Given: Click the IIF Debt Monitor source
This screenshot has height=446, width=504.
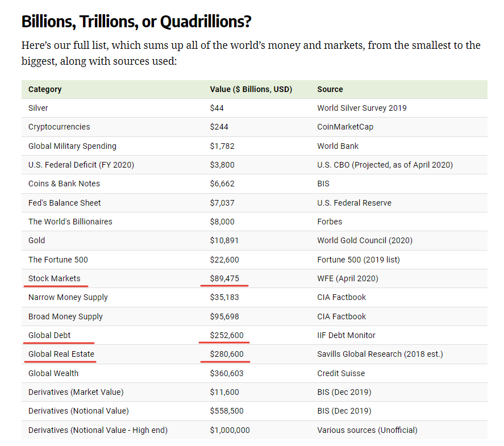Looking at the screenshot, I should (346, 335).
